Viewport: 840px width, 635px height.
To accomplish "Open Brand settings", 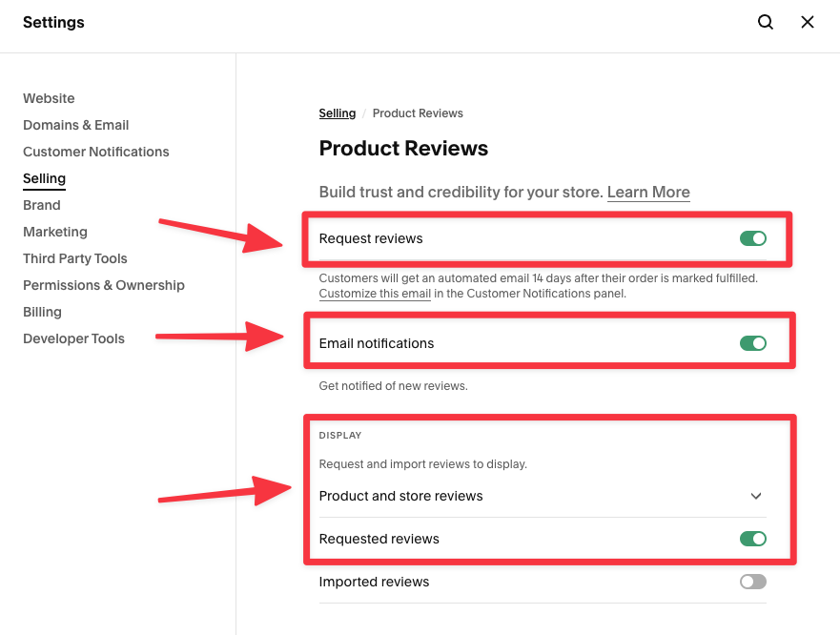I will coord(41,205).
